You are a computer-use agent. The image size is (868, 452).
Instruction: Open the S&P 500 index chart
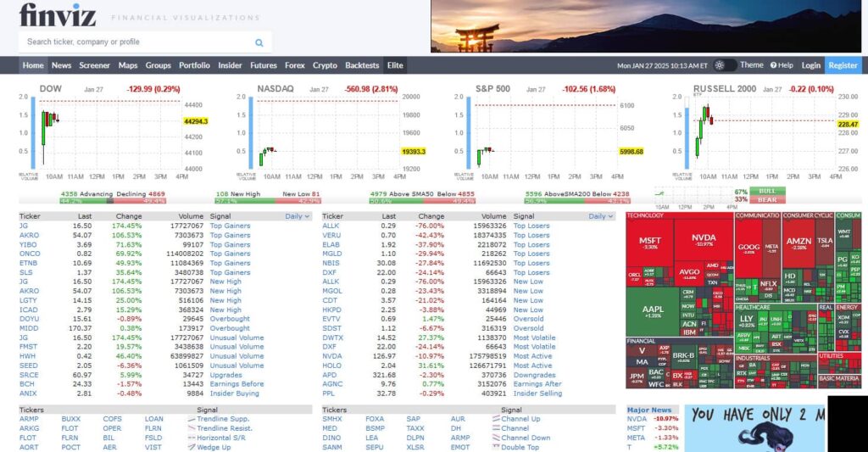[549, 131]
